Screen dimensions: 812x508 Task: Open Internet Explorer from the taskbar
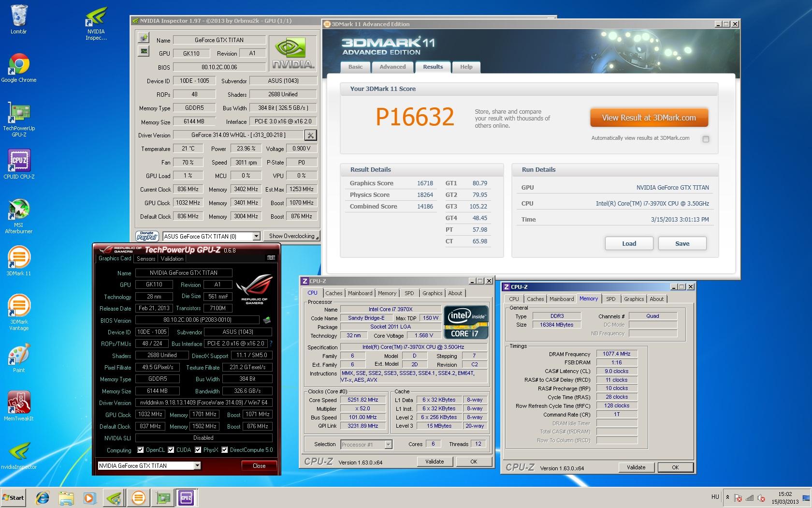coord(43,497)
